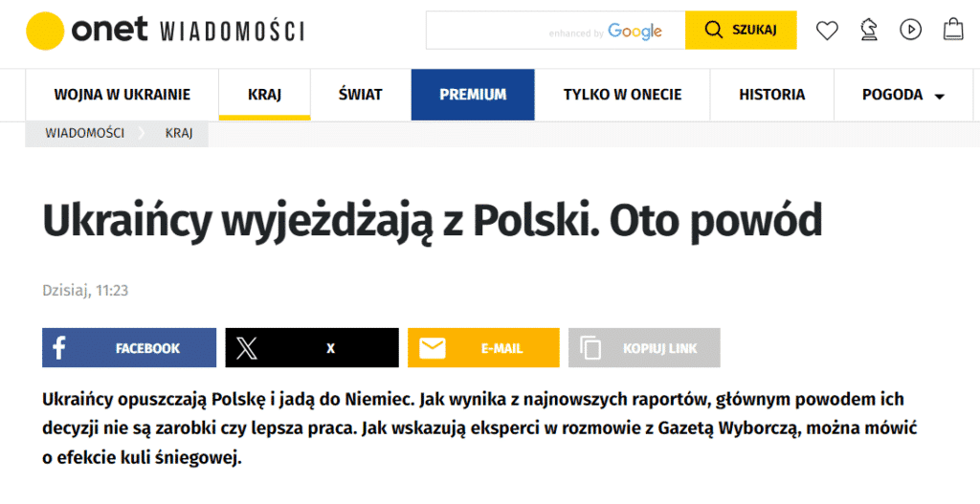Expand the POGODA dropdown arrow
The width and height of the screenshot is (980, 504).
click(939, 97)
